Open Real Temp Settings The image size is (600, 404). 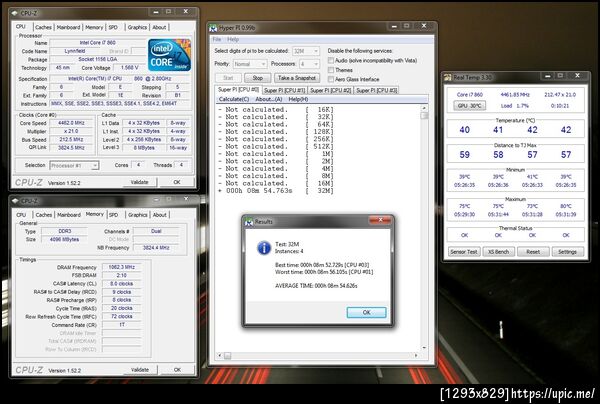567,252
